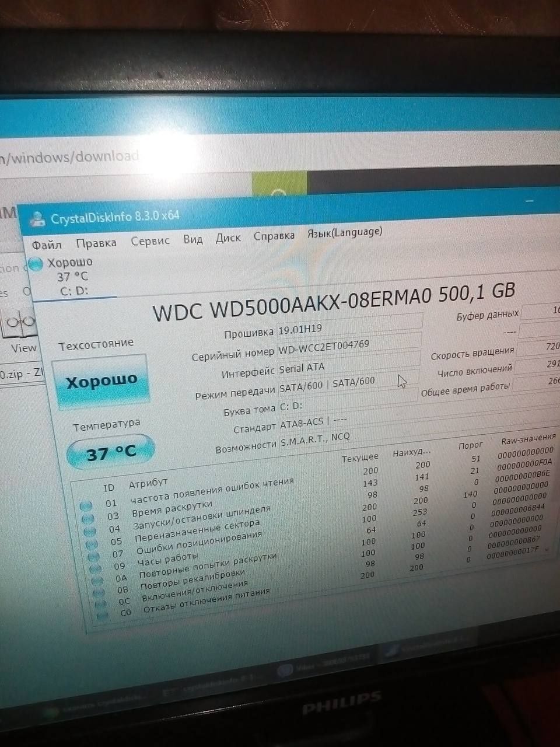Click View label in background window

point(23,348)
